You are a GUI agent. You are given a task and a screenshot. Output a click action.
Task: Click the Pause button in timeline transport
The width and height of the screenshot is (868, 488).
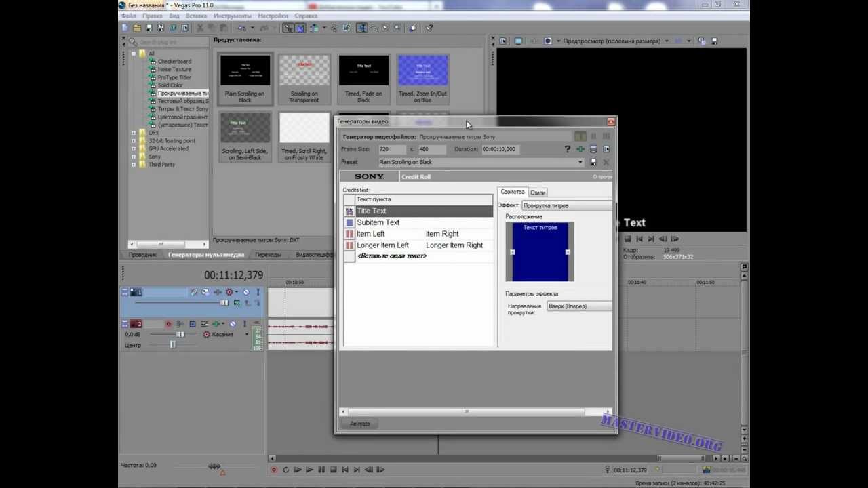click(x=321, y=469)
